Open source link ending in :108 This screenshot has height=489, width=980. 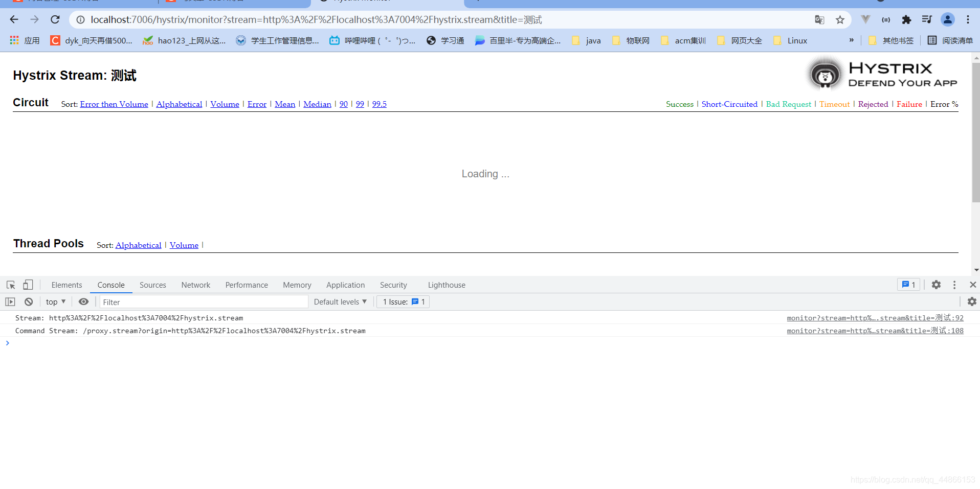[875, 331]
